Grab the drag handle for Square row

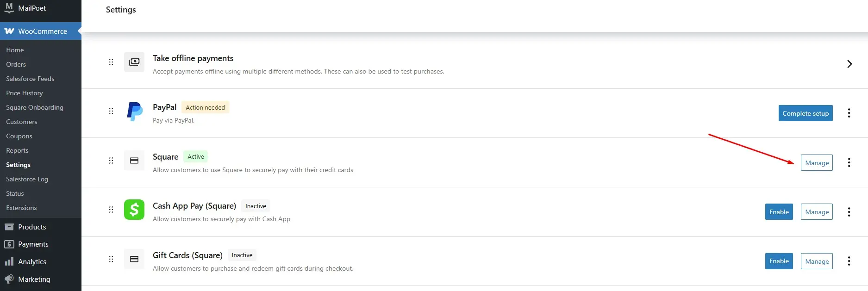click(111, 161)
